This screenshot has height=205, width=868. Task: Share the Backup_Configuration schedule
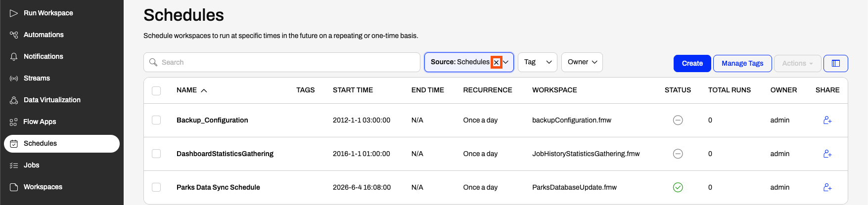click(x=827, y=120)
